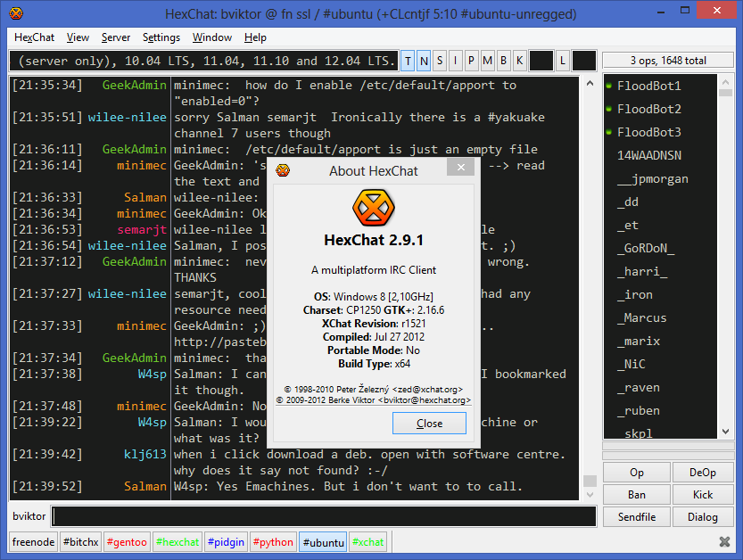The image size is (743, 560).
Task: Click the Op button
Action: [x=636, y=473]
